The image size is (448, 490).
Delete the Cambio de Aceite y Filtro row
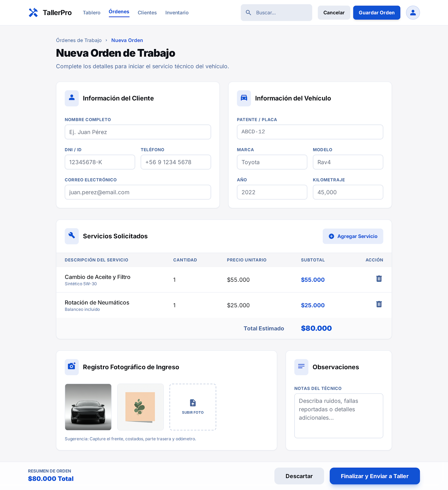point(379,279)
